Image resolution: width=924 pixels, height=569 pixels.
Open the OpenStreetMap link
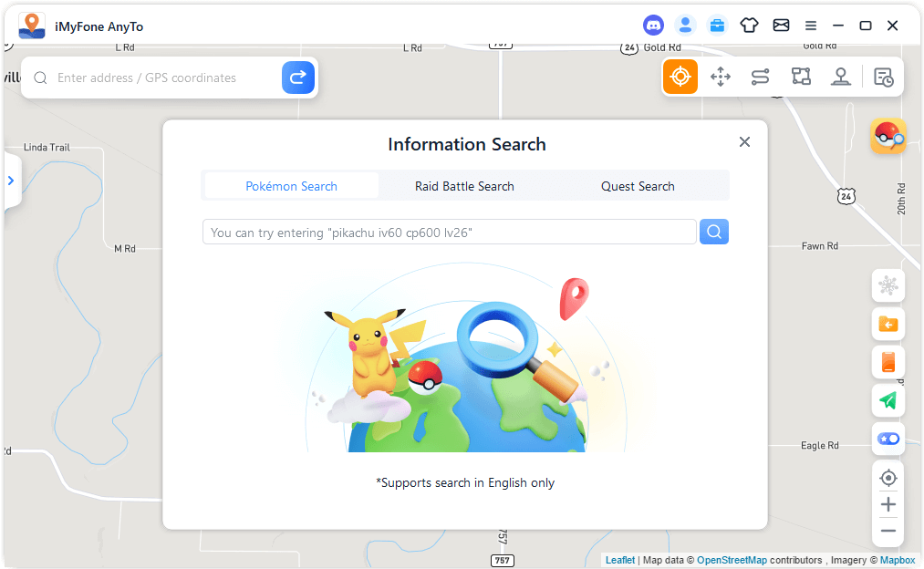732,560
